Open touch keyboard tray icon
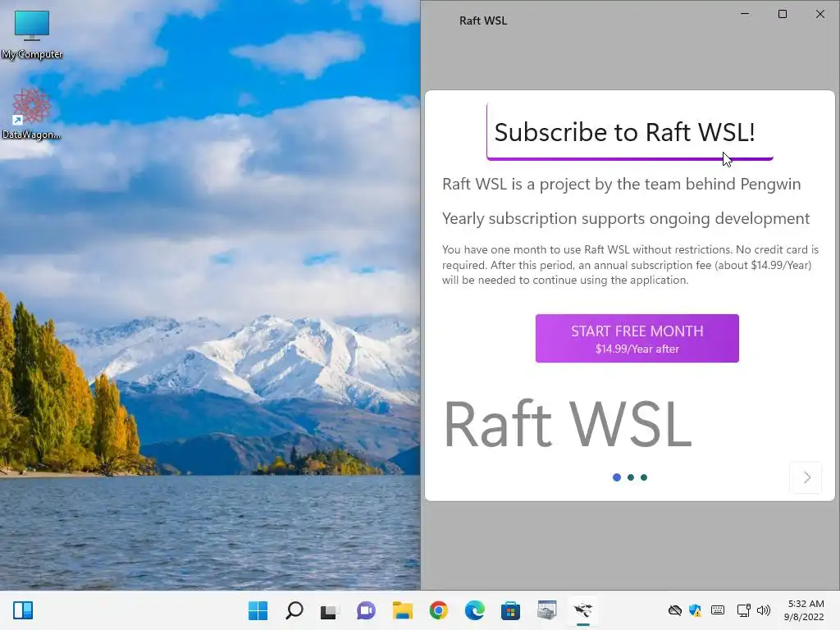The image size is (840, 630). pyautogui.click(x=718, y=610)
